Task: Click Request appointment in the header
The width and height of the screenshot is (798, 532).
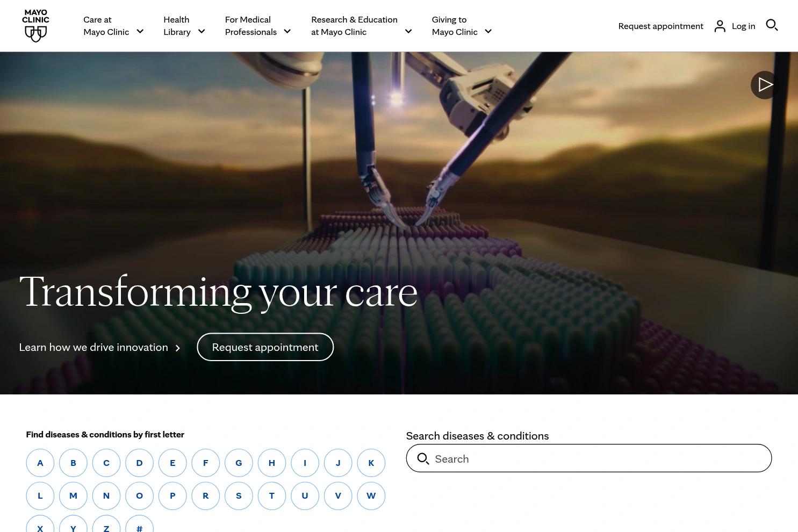Action: coord(660,25)
